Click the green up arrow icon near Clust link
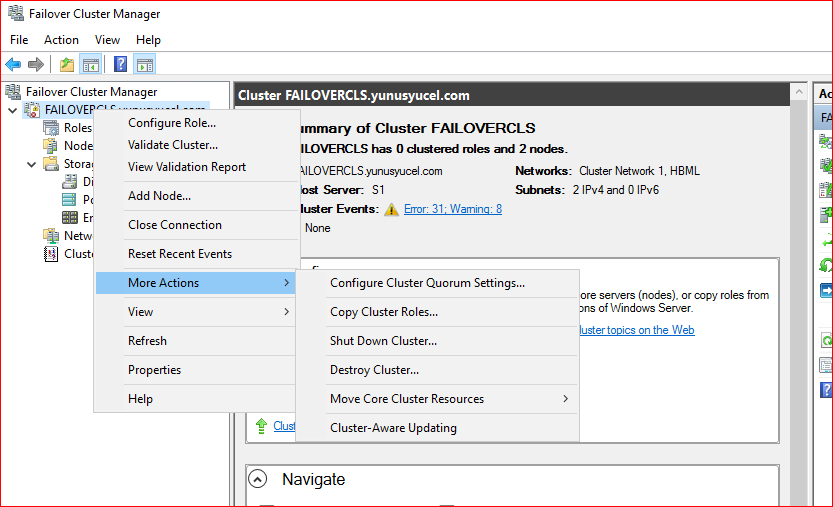The height and width of the screenshot is (507, 833). click(261, 426)
